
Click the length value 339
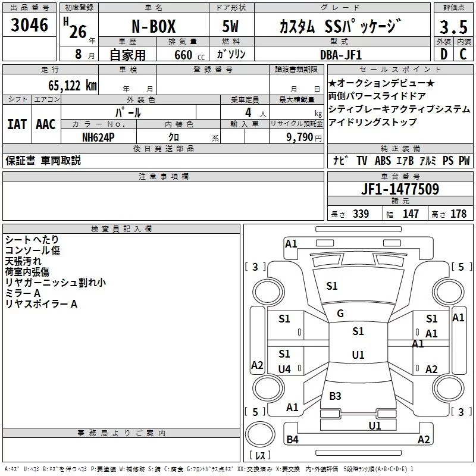click(x=361, y=214)
